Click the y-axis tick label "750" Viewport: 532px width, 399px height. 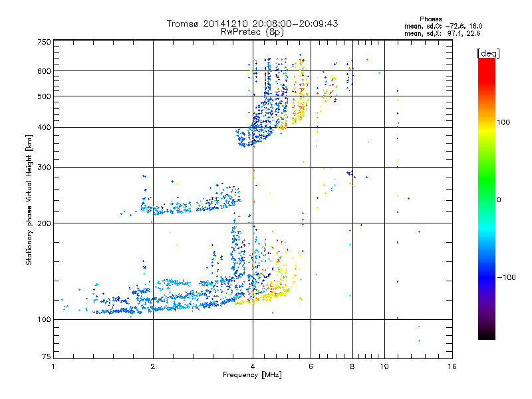click(44, 42)
